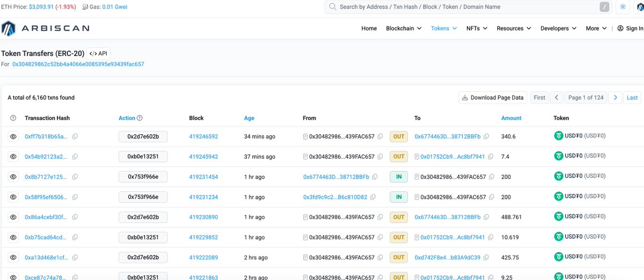The height and width of the screenshot is (280, 644).
Task: Go to next page arrow
Action: click(616, 98)
